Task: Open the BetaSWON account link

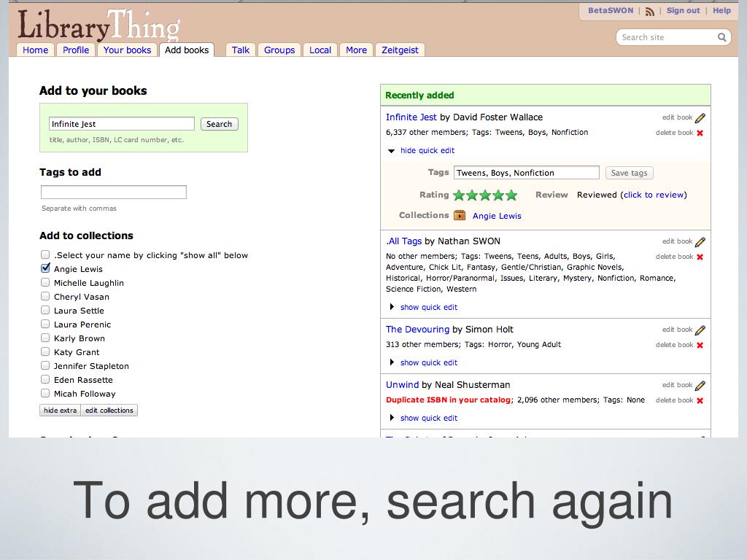Action: tap(611, 10)
